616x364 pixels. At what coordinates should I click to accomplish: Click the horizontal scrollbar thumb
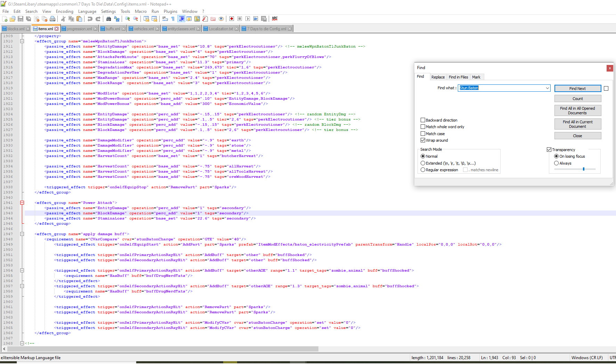coord(163,349)
